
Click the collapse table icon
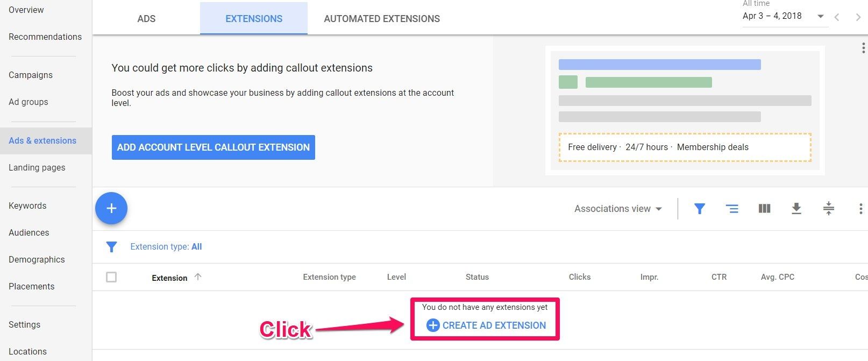(829, 208)
